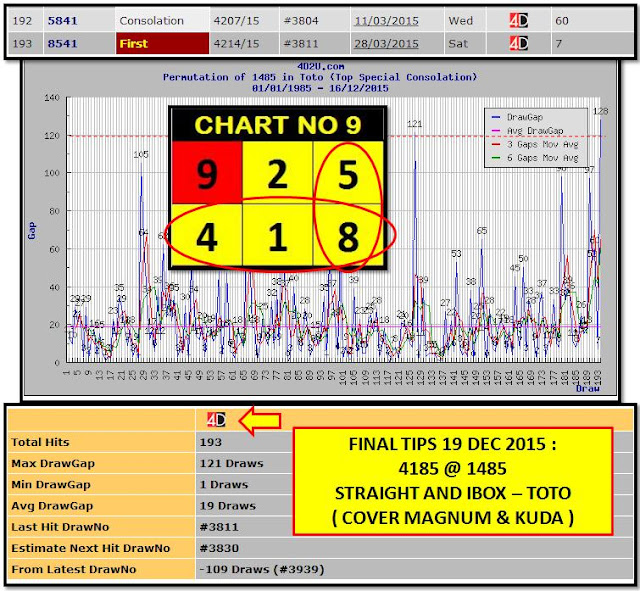Viewport: 640px width, 591px height.
Task: Click the Total Hits value 193
Action: coord(211,442)
